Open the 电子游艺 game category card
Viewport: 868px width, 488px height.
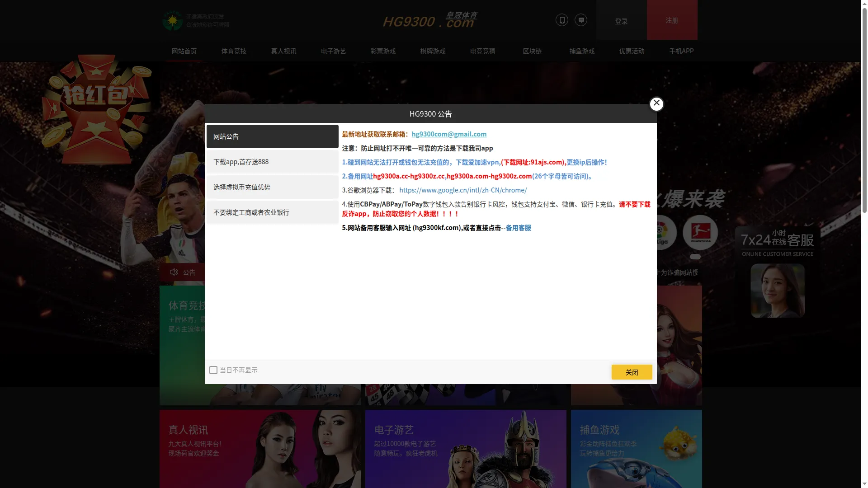tap(466, 449)
